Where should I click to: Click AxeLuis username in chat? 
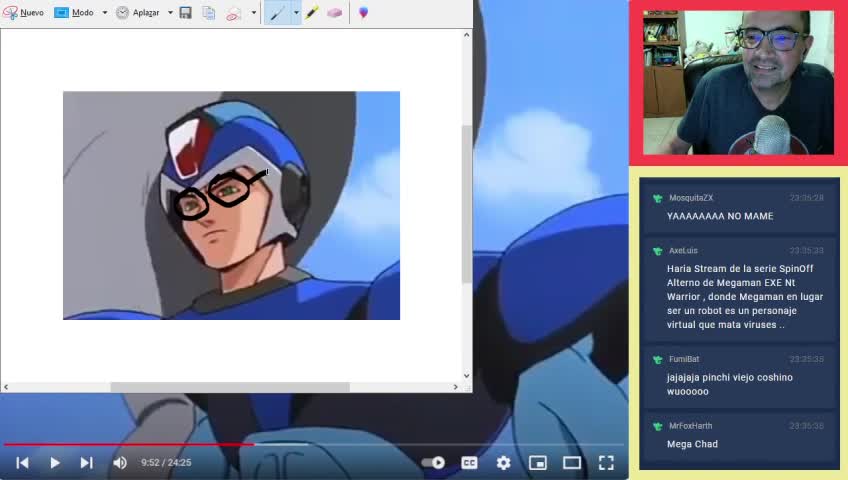[x=683, y=251]
